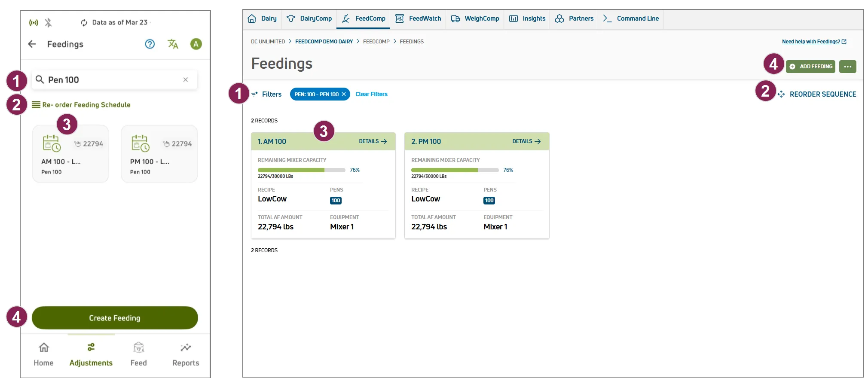This screenshot has height=378, width=868.
Task: Switch to the Feed bottom tab
Action: click(x=138, y=354)
